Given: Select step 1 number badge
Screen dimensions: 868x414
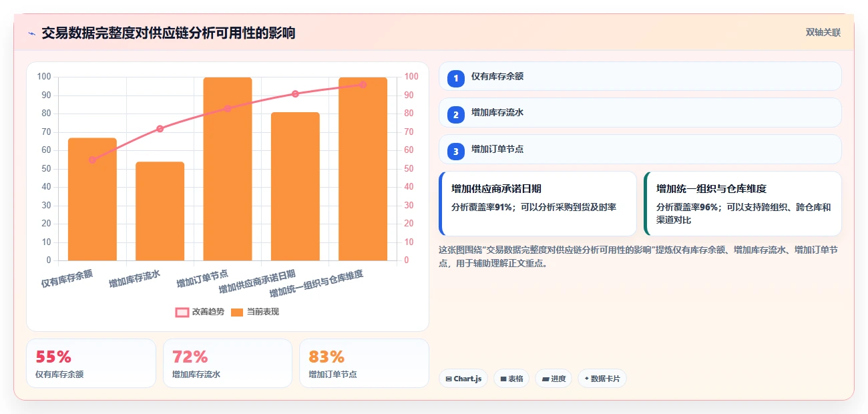Looking at the screenshot, I should coord(455,78).
